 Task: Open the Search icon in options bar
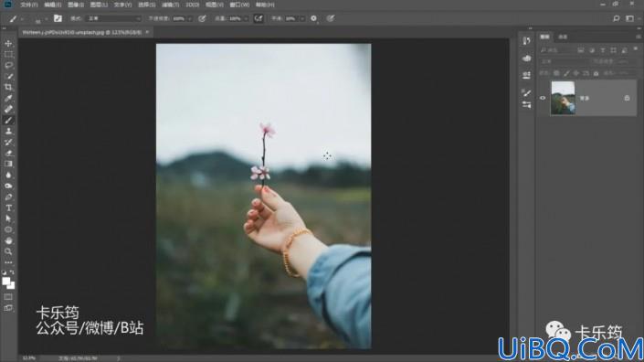click(616, 18)
